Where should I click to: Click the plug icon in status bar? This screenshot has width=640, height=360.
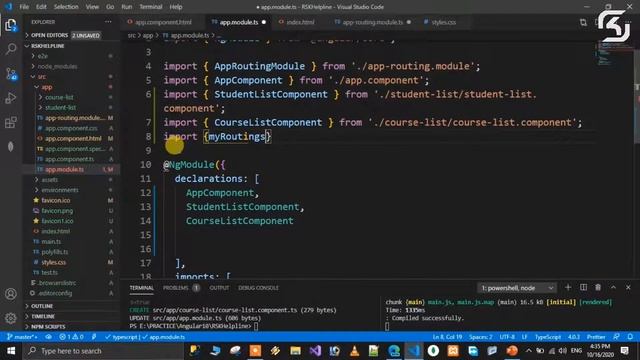click(94, 337)
